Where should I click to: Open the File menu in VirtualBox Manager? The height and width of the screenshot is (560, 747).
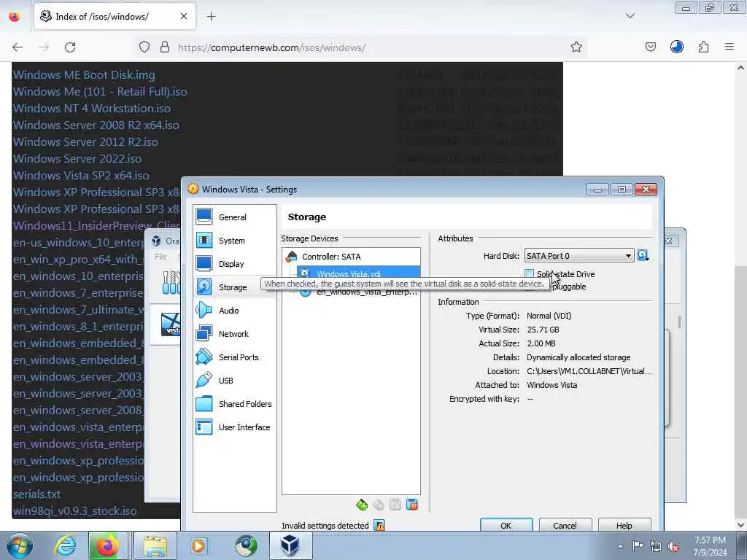click(160, 257)
